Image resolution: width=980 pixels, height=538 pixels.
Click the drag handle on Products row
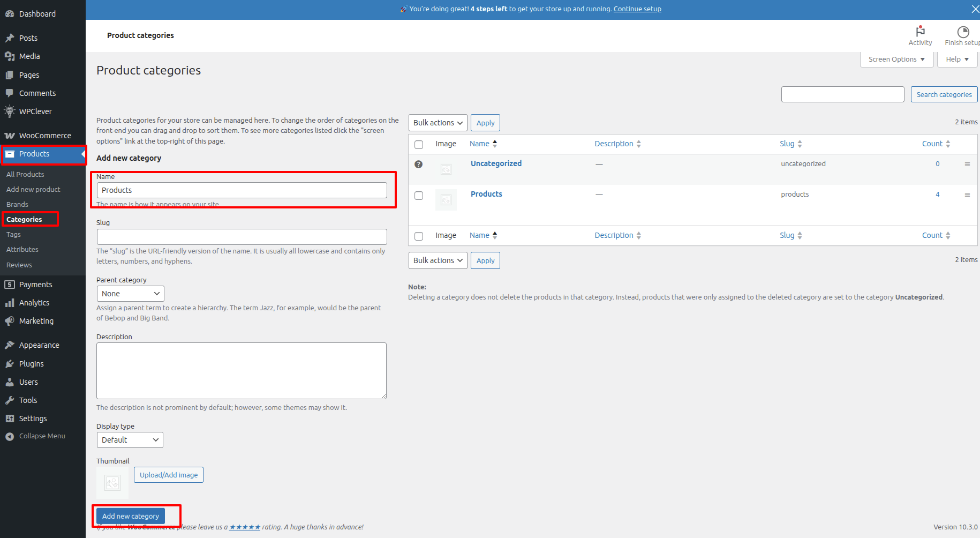(x=967, y=195)
